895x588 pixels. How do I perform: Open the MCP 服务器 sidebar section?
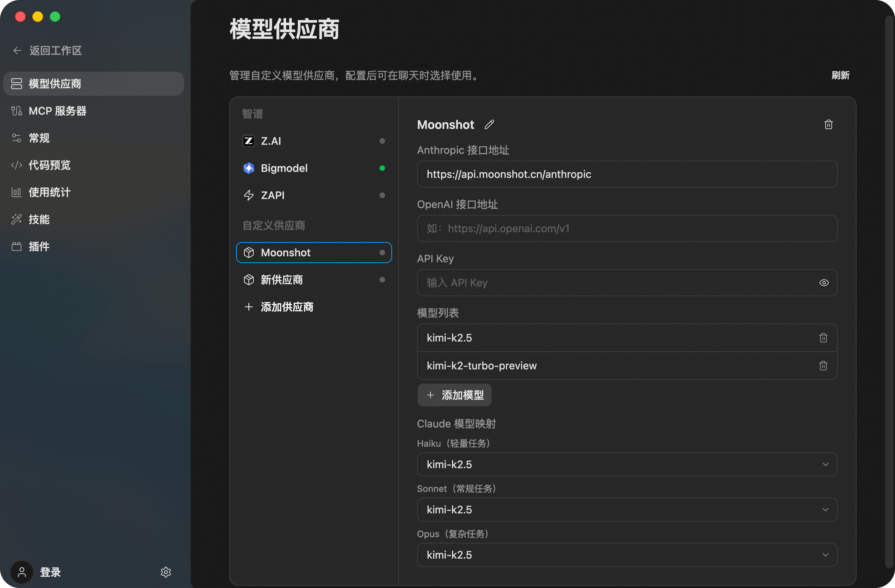[x=57, y=111]
